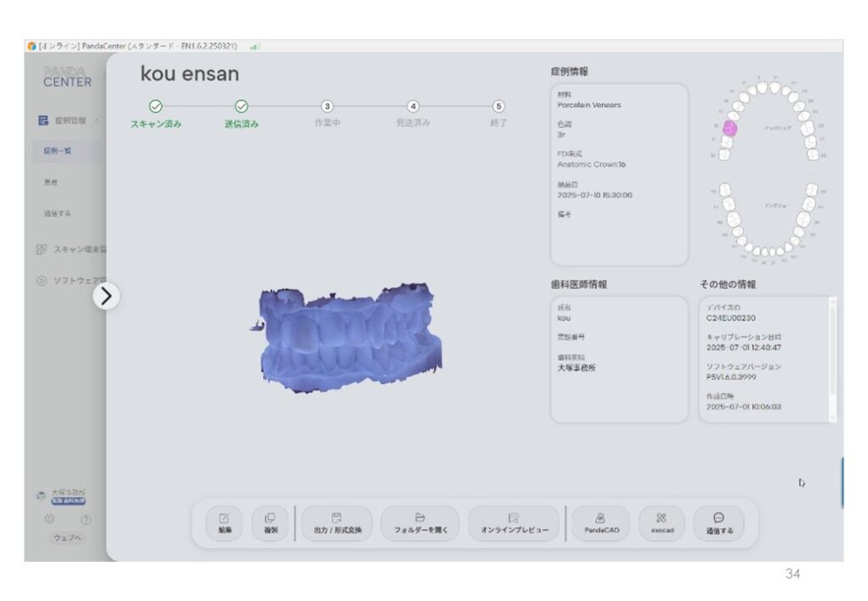The image size is (868, 601).
Task: Launch オンラインプレビュー online preview
Action: click(514, 523)
